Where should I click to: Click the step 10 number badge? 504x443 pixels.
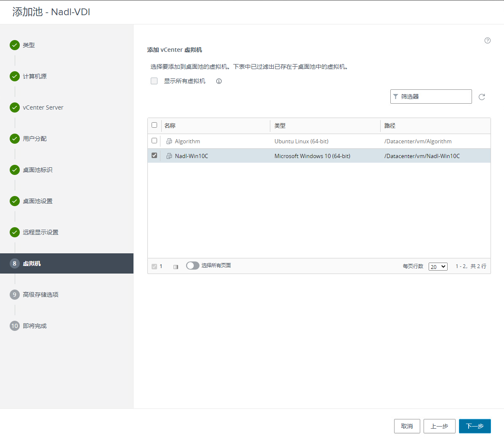tap(14, 326)
